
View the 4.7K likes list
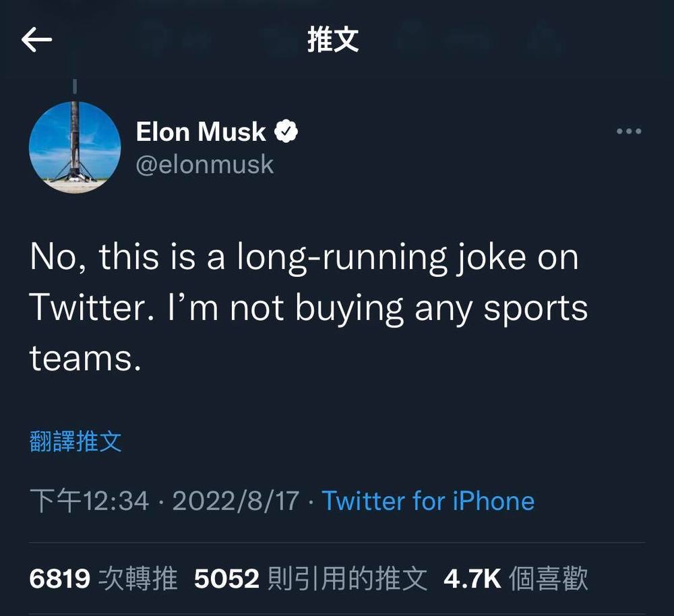pyautogui.click(x=471, y=576)
